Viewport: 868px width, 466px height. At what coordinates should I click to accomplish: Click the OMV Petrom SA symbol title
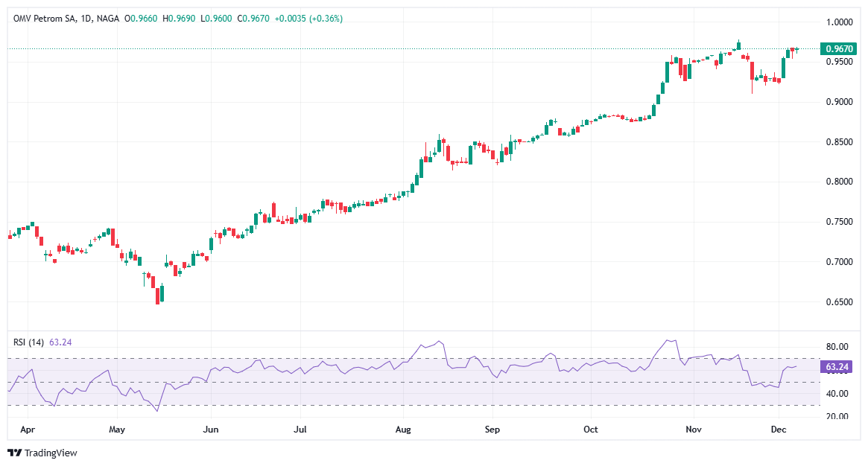coord(44,19)
